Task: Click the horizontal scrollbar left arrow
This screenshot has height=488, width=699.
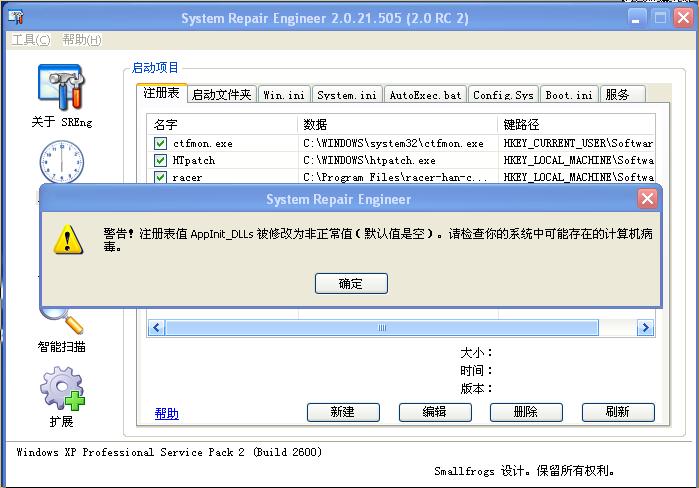Action: 156,328
